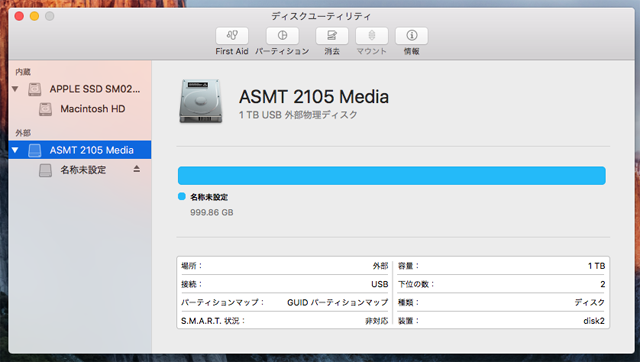Click the 下位の数 child count label
The width and height of the screenshot is (640, 362).
[416, 284]
